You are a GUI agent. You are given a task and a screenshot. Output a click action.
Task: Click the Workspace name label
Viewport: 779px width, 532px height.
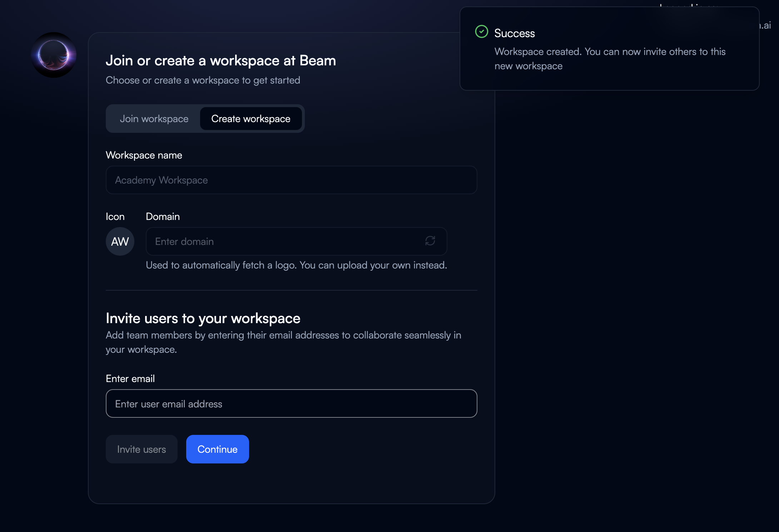[x=144, y=155]
